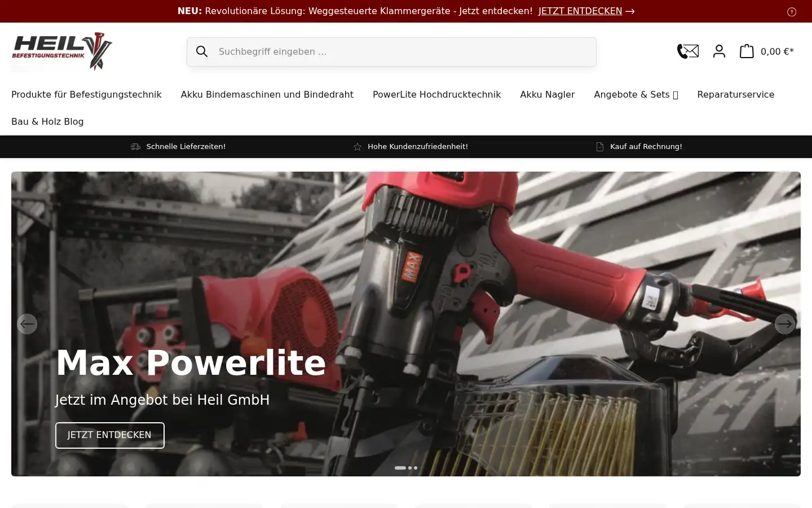Open the shopping cart bag icon
812x508 pixels.
click(x=747, y=51)
